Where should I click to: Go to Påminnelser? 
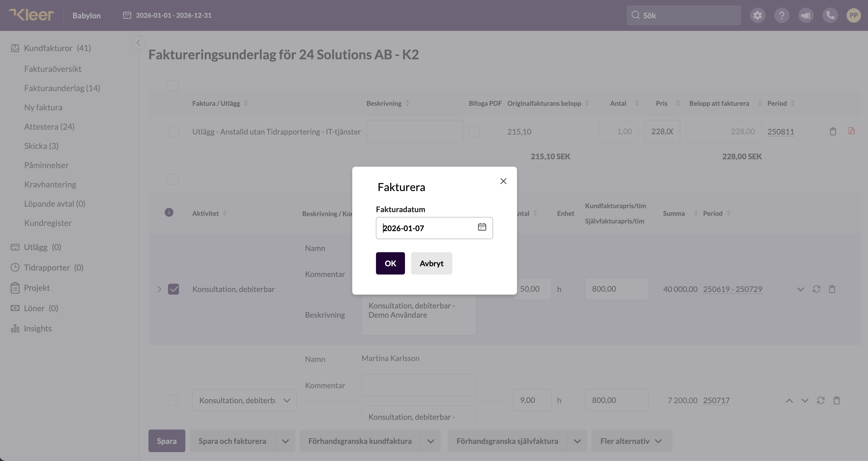pyautogui.click(x=46, y=165)
